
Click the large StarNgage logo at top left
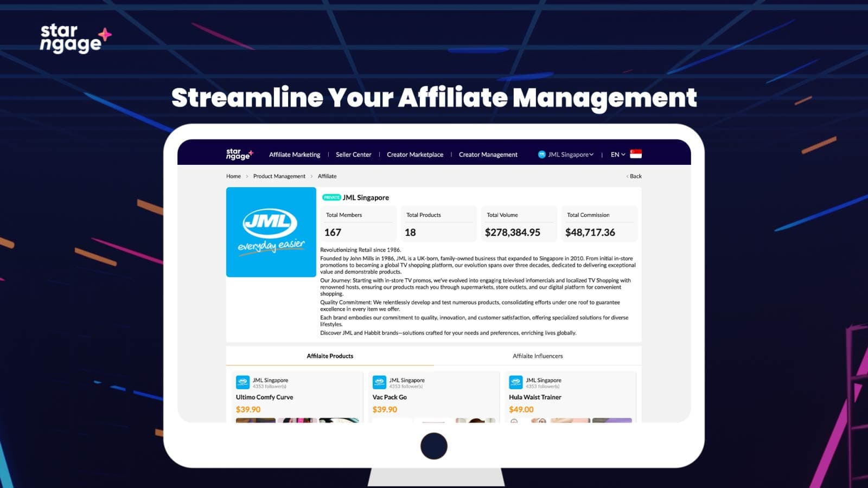click(x=75, y=38)
